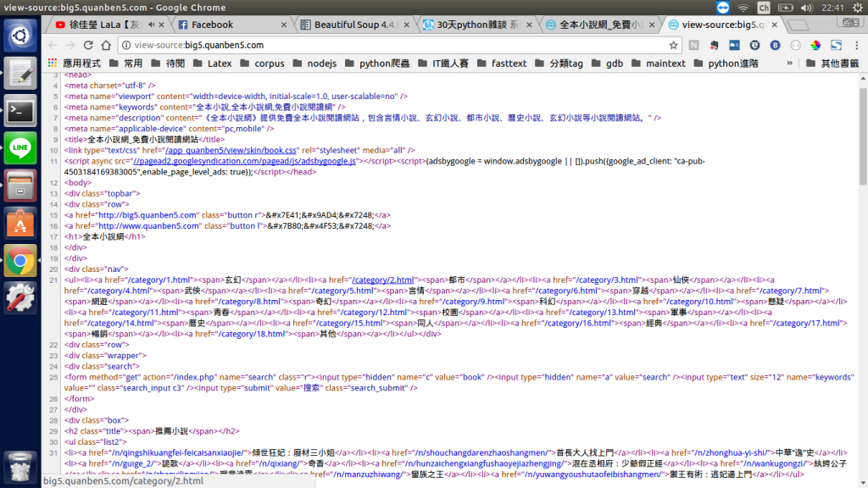Follow the http://www.quanben5.com href link
The width and height of the screenshot is (868, 488).
click(x=149, y=225)
